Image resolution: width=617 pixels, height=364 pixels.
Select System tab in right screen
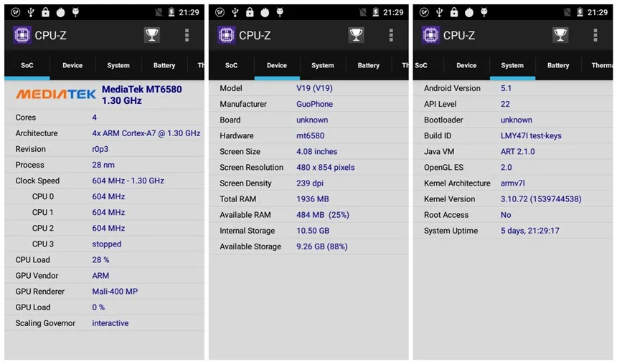tap(512, 65)
